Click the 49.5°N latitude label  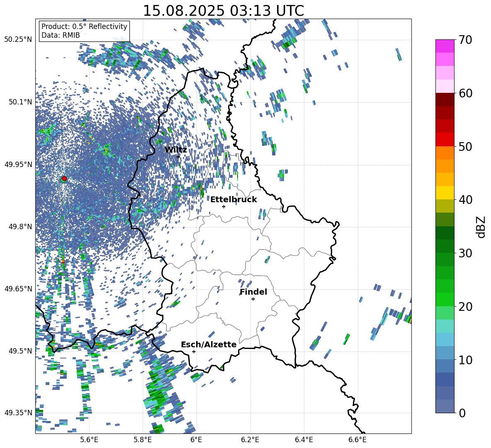coord(20,351)
